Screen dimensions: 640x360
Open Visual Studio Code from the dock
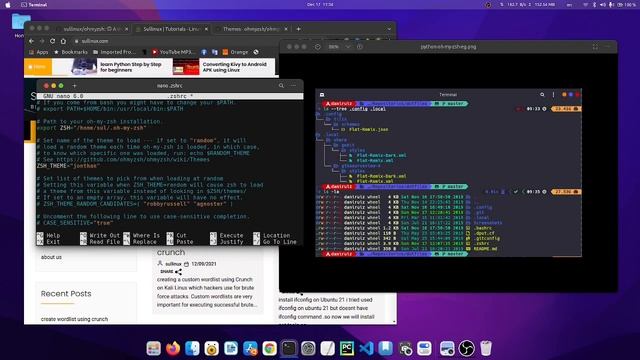point(366,348)
